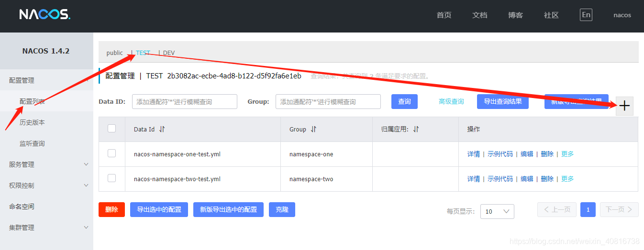Open the page size dropdown showing 10
644x250 pixels.
tap(497, 211)
